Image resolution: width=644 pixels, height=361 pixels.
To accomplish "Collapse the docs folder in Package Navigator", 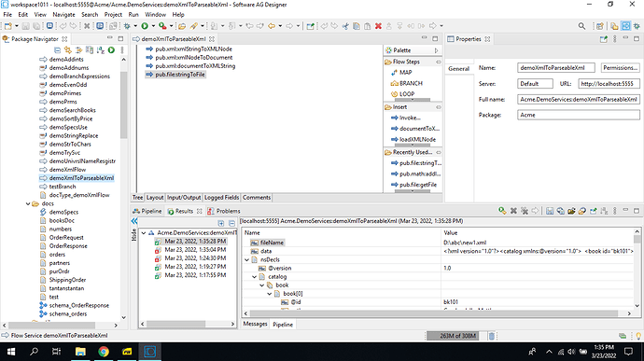I will pos(28,203).
